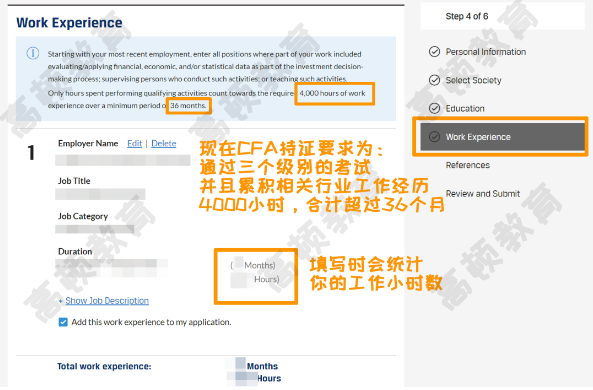Click the Education checkmark icon
Screen dimensions: 593x390
pos(435,108)
